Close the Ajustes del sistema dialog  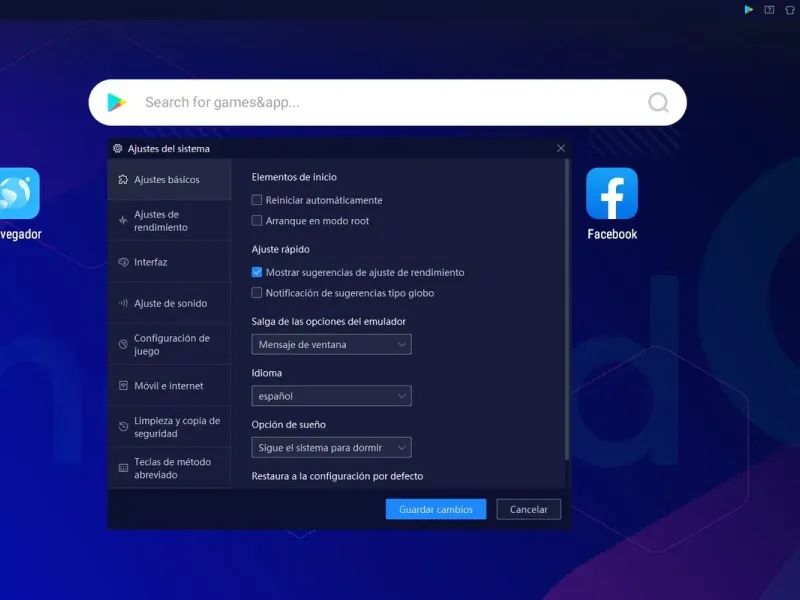(x=561, y=148)
